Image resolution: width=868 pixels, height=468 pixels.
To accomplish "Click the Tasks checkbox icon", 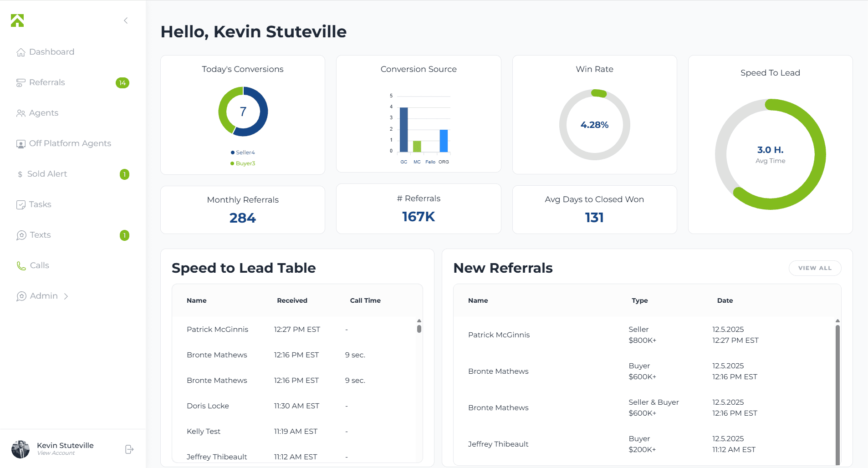I will pyautogui.click(x=20, y=205).
